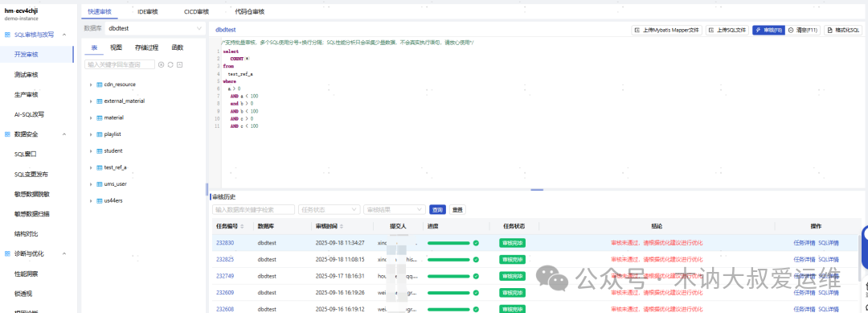
Task: Refresh the table list with the reload icon
Action: (170, 65)
